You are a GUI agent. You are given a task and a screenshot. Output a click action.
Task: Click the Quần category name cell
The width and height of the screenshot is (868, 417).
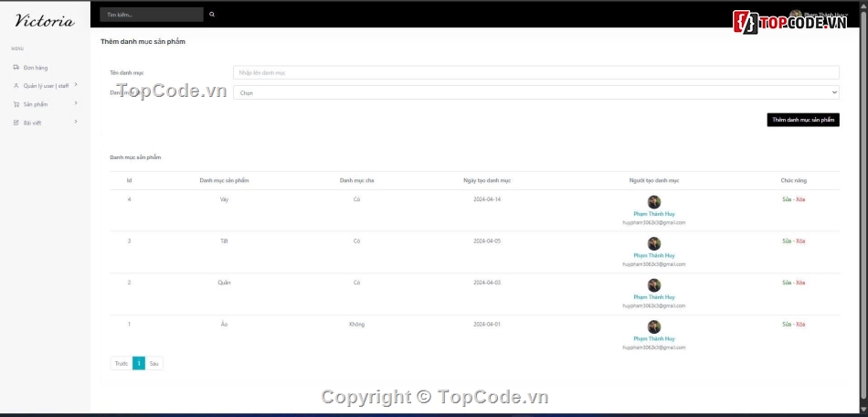[x=224, y=283]
